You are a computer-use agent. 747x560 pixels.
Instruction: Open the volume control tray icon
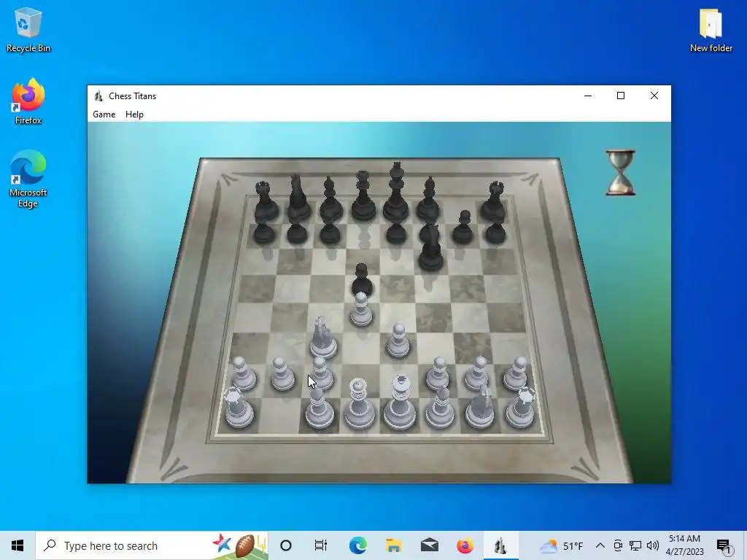pyautogui.click(x=653, y=545)
